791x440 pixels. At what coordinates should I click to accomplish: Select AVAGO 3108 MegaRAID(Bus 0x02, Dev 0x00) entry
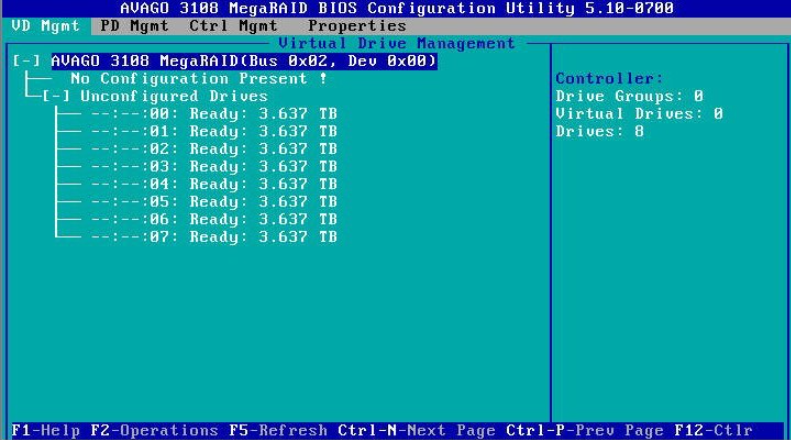[244, 61]
